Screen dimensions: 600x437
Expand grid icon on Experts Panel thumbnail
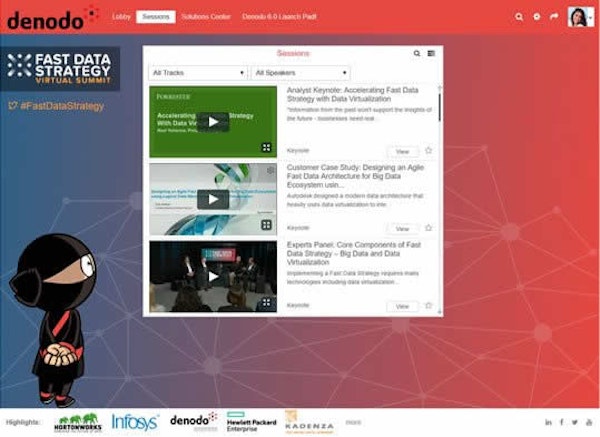[x=266, y=303]
